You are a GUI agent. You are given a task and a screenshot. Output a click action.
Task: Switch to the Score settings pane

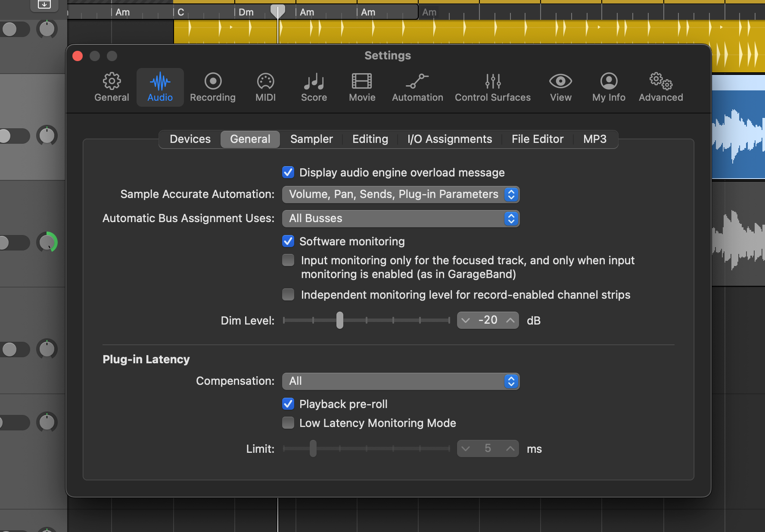[314, 87]
